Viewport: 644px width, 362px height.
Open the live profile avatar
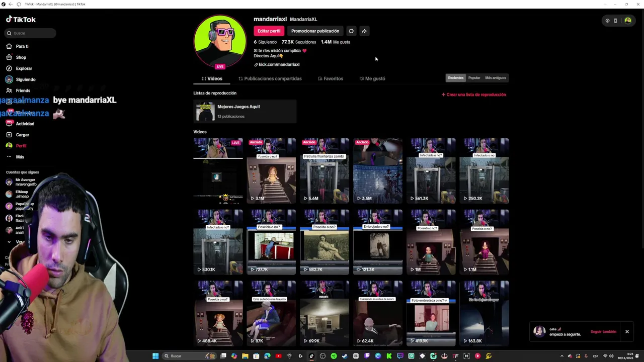pyautogui.click(x=220, y=42)
